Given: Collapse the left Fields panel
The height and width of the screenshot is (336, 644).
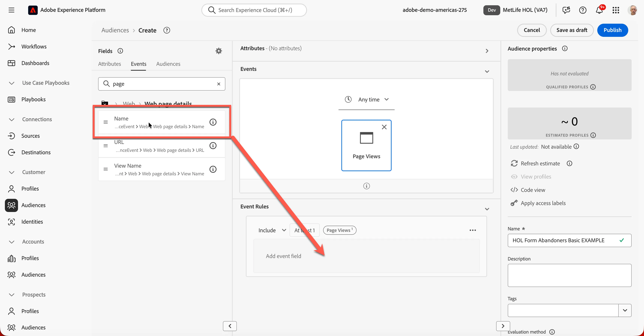Looking at the screenshot, I should 230,326.
